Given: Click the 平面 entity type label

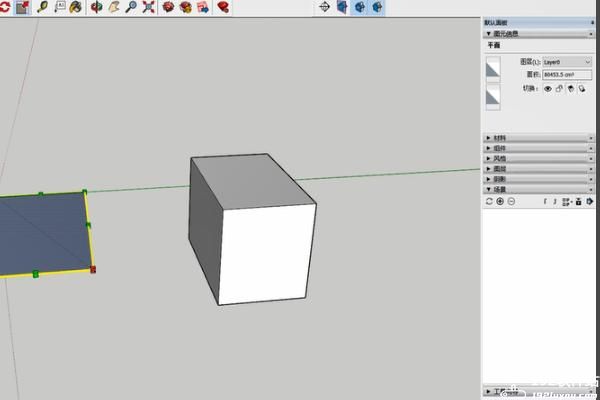Looking at the screenshot, I should tap(494, 45).
